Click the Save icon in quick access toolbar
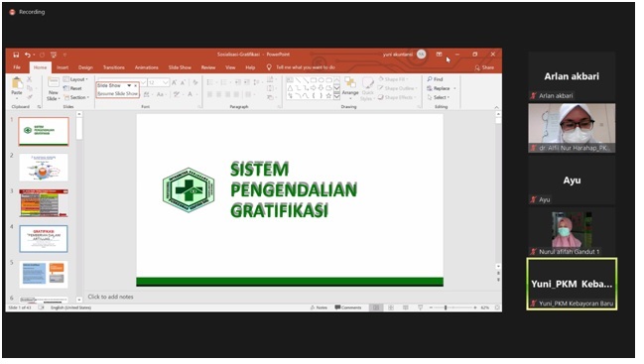644x364 pixels. pyautogui.click(x=16, y=55)
